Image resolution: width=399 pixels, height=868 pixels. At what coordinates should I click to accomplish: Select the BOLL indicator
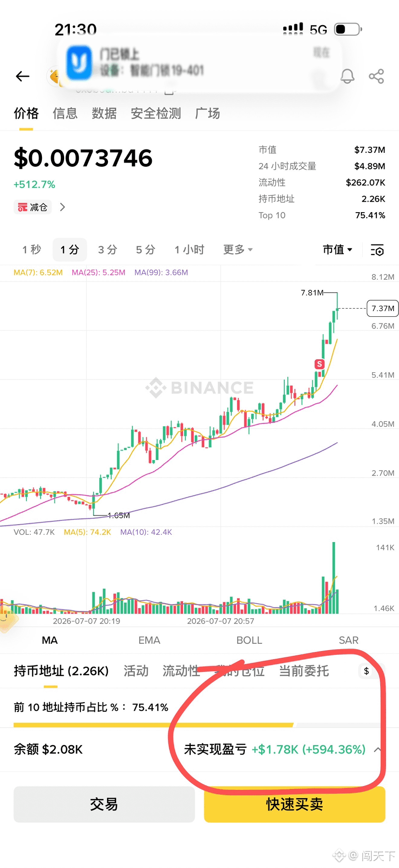(x=249, y=640)
